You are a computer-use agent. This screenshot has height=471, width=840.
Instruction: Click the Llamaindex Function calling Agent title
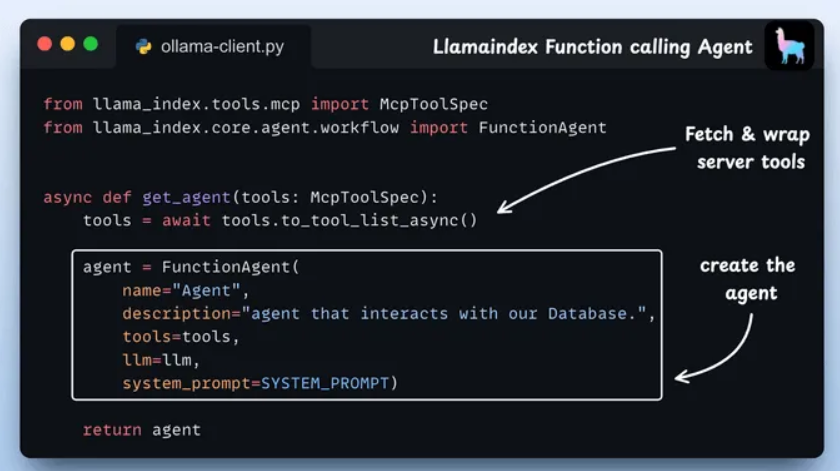coord(592,47)
